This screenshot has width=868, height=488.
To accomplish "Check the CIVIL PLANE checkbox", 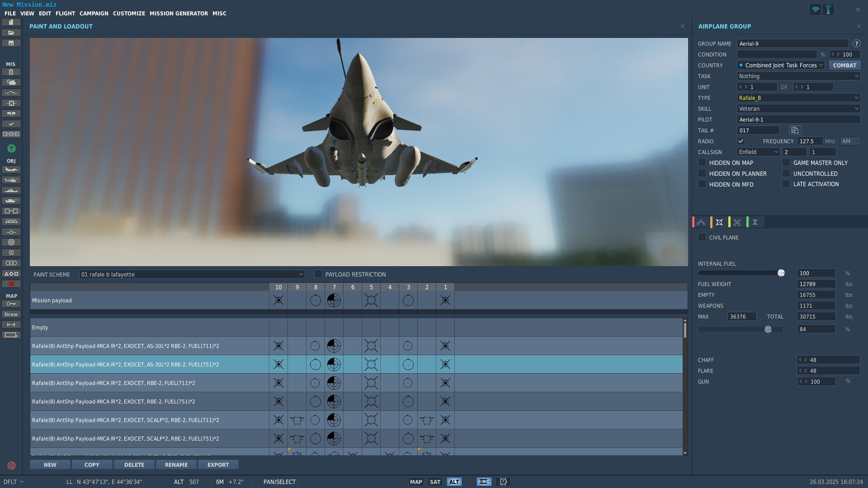I will (x=702, y=237).
